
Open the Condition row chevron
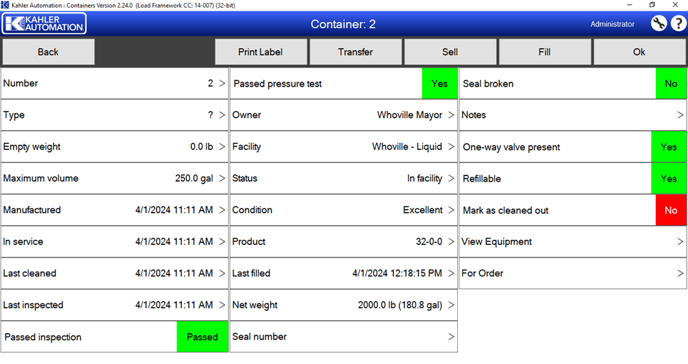tap(451, 210)
